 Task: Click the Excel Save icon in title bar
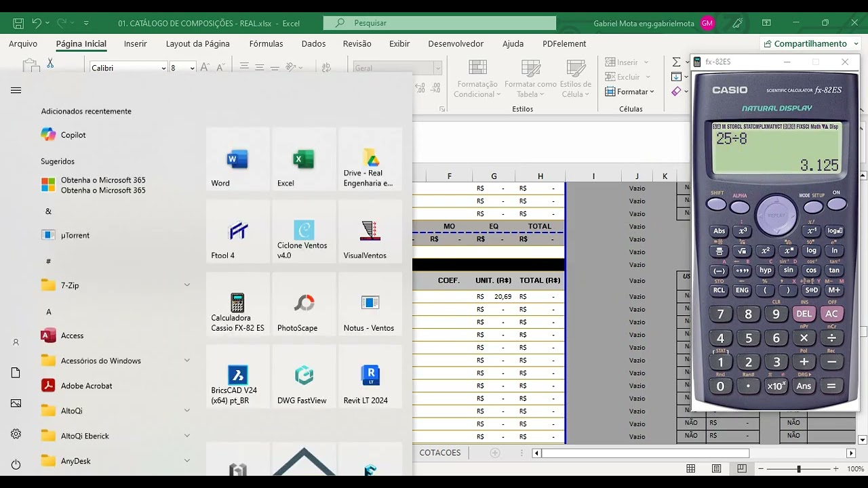coord(18,23)
